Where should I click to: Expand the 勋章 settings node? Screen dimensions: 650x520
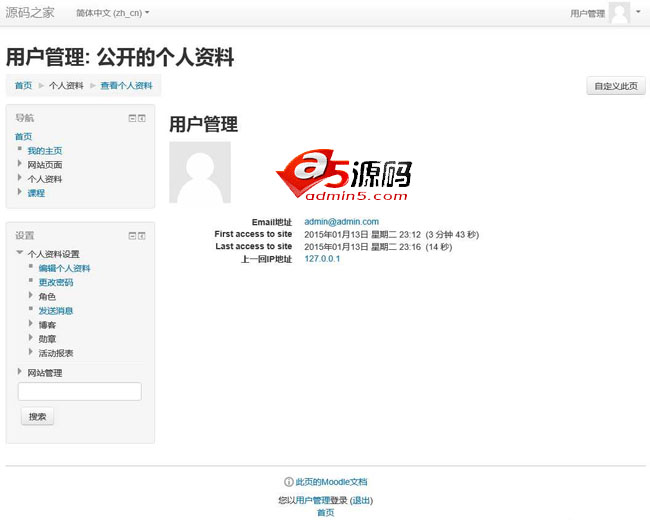point(31,338)
